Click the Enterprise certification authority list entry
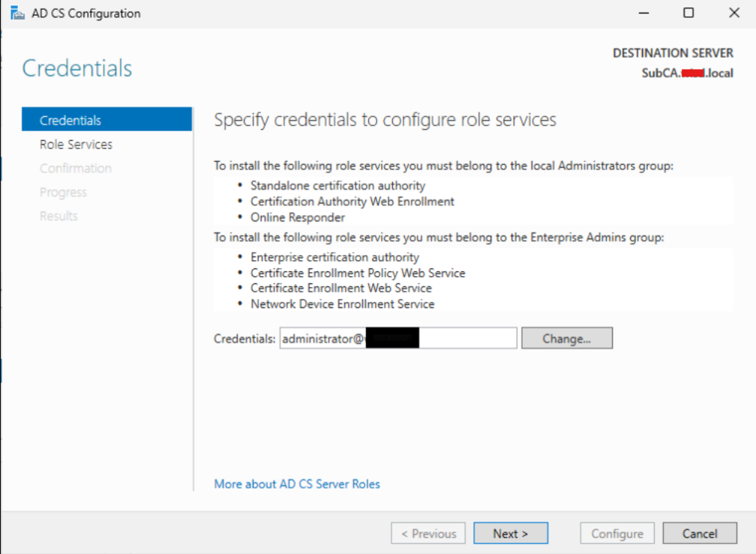This screenshot has height=554, width=756. click(334, 257)
